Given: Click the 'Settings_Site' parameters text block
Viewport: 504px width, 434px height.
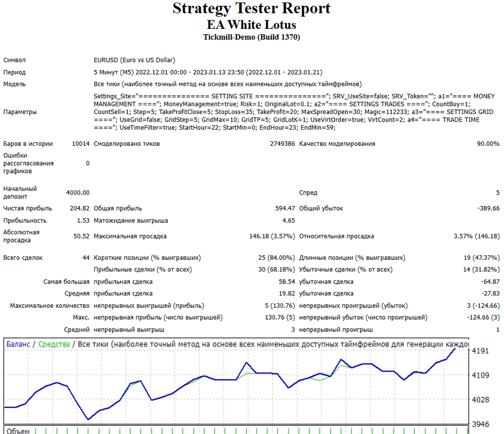Looking at the screenshot, I should coord(294,112).
